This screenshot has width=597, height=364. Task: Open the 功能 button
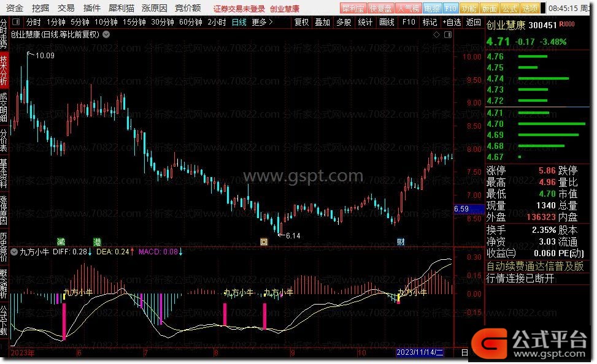point(469,9)
